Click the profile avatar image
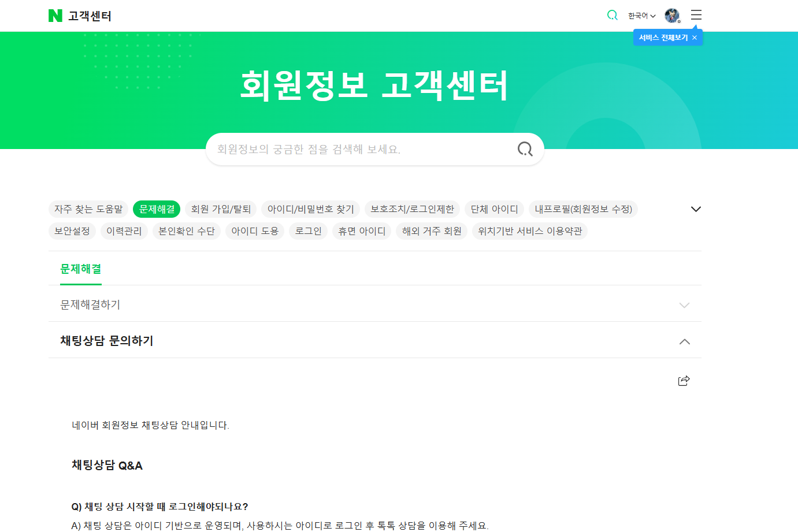The height and width of the screenshot is (532, 798). pos(672,16)
